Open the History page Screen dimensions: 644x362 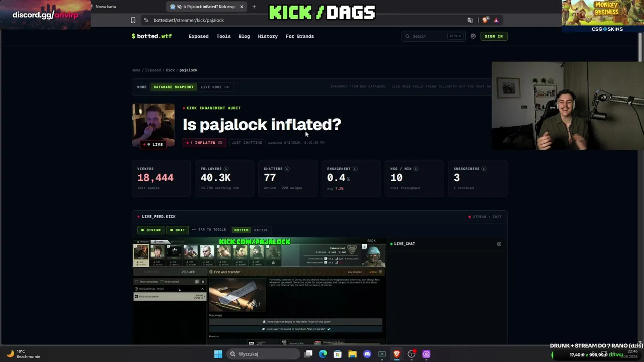[268, 36]
